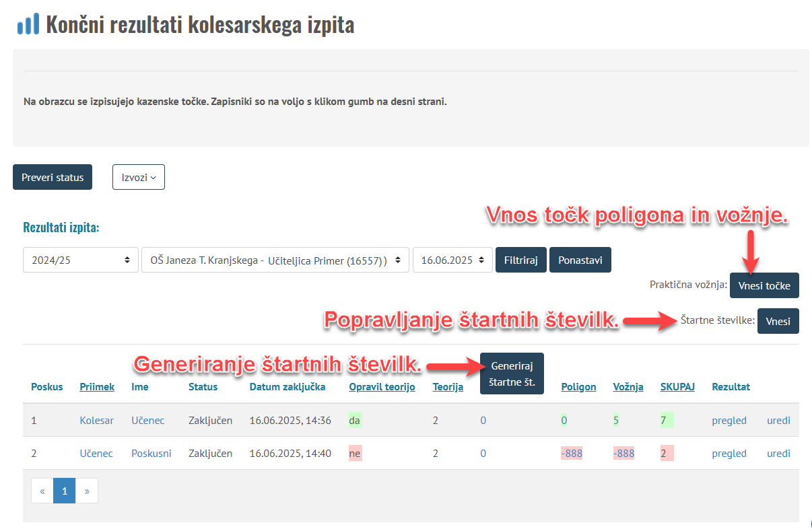Click Vnesi button for Štartne številke
This screenshot has width=812, height=531.
point(778,321)
